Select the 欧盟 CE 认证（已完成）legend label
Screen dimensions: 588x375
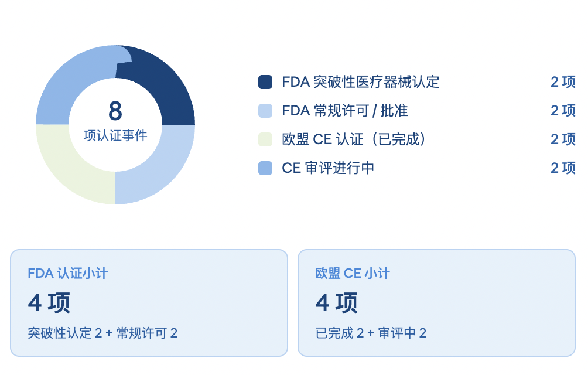point(354,139)
